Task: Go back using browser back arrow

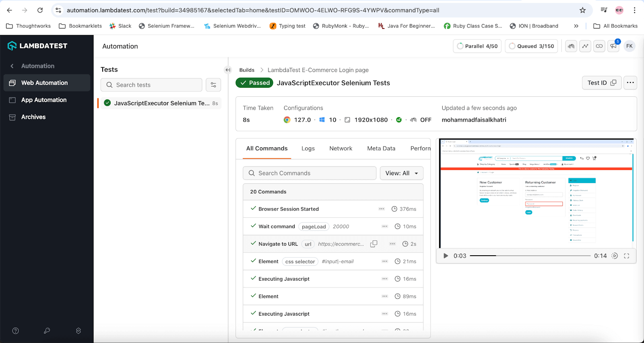Action: click(10, 10)
